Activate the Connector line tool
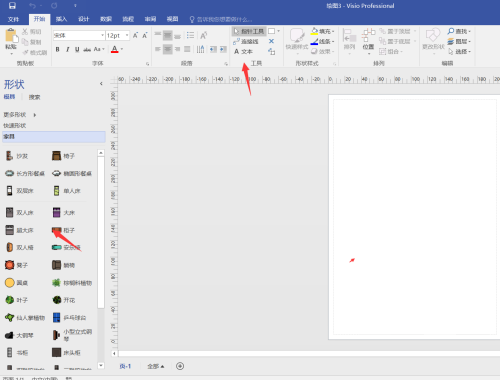500x380 pixels. click(246, 41)
